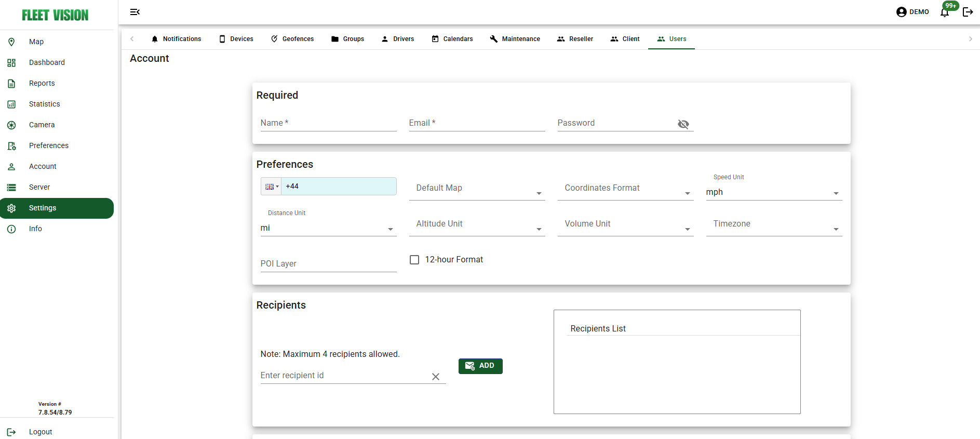Enable the 12-hour Format checkbox
980x439 pixels.
tap(414, 260)
